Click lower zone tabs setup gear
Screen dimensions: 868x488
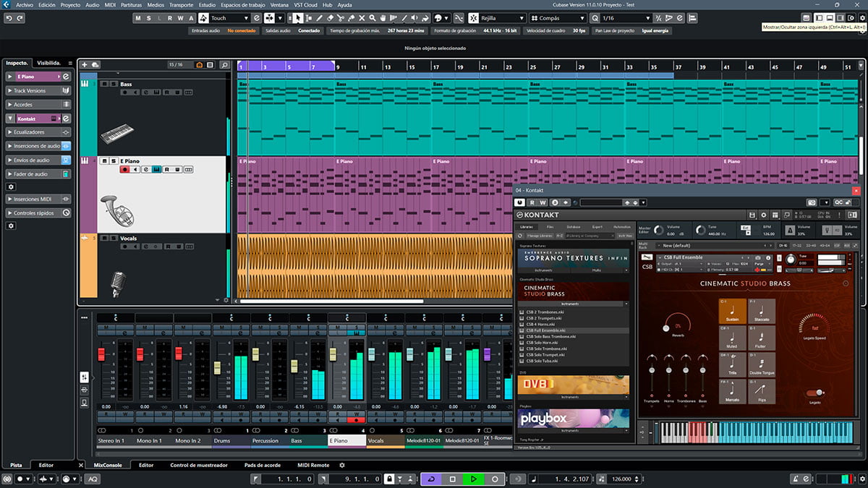coord(342,465)
